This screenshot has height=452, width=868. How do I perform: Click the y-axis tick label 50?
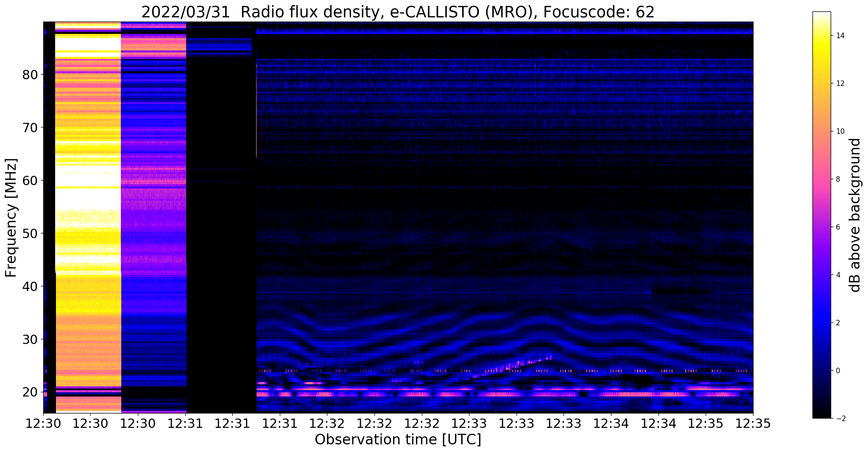[x=31, y=233]
